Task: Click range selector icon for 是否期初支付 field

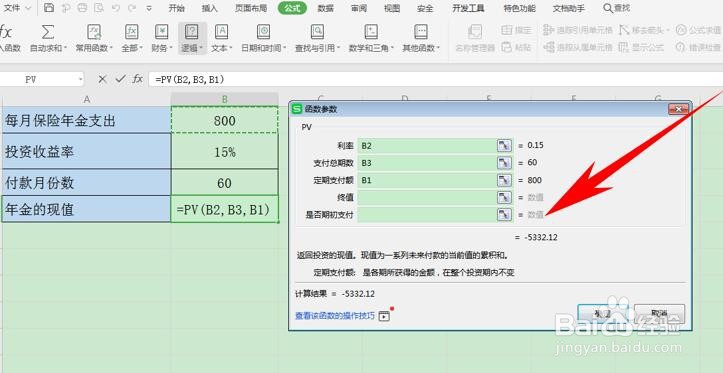Action: 504,214
